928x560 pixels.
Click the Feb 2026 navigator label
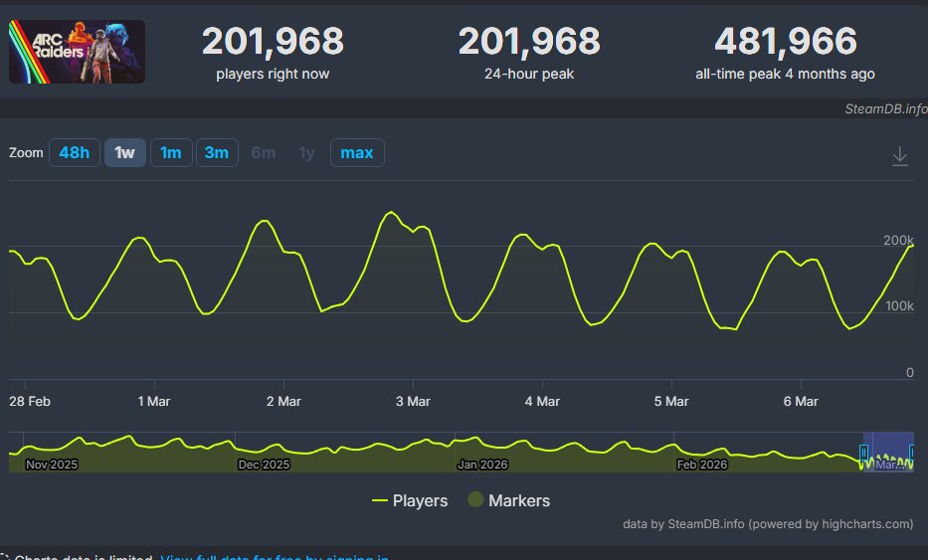tap(702, 465)
